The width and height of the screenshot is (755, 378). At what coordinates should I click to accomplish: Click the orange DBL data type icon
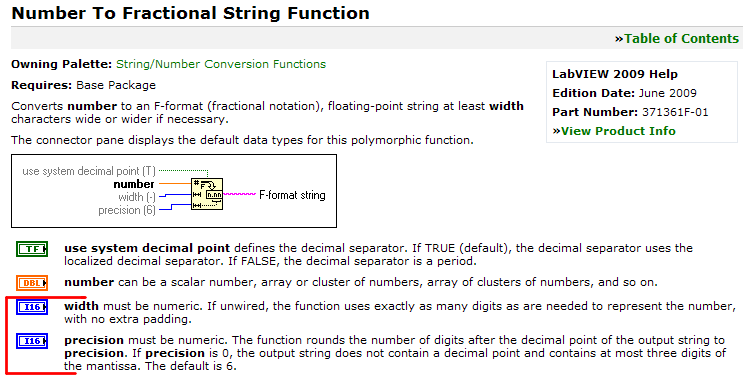coord(32,283)
